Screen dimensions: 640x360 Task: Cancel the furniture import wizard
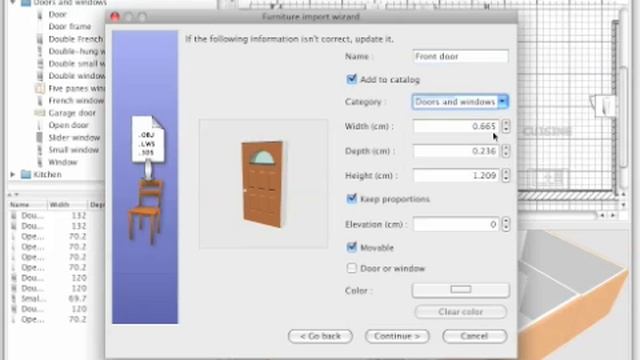(474, 336)
